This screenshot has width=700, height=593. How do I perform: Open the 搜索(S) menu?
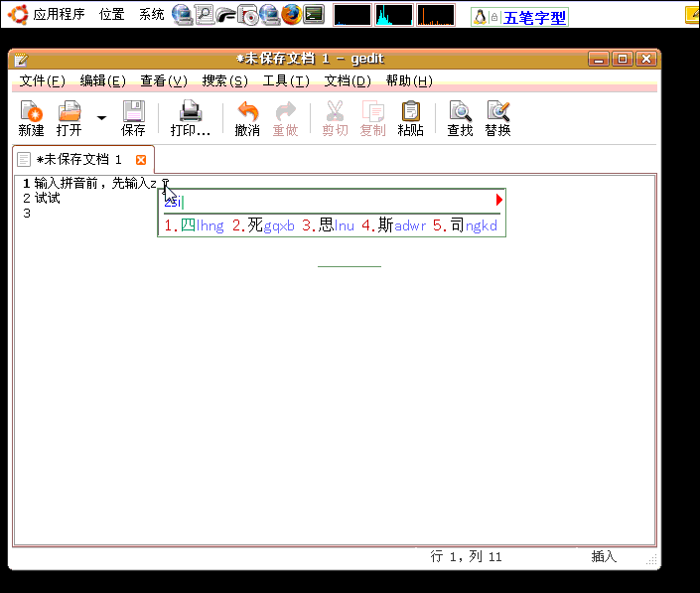[225, 80]
